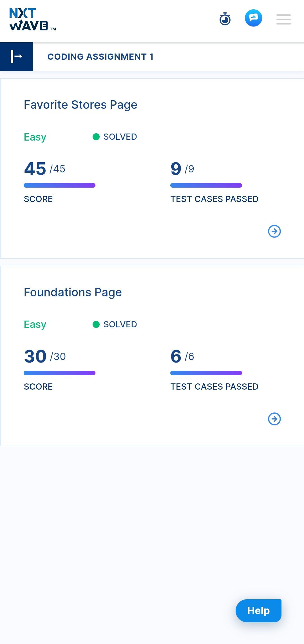Open the hamburger menu
Screen dimensions: 304x644
pyautogui.click(x=283, y=19)
